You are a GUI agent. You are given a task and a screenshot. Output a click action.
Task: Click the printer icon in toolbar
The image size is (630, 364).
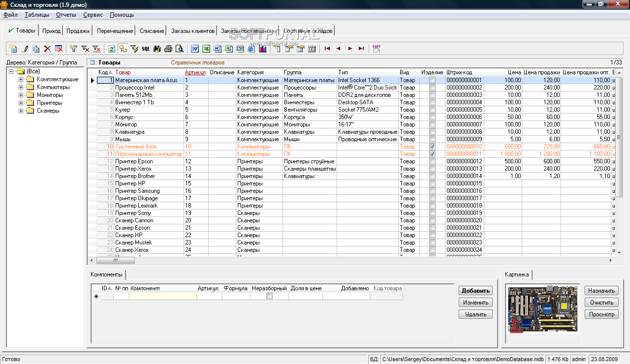pos(168,49)
